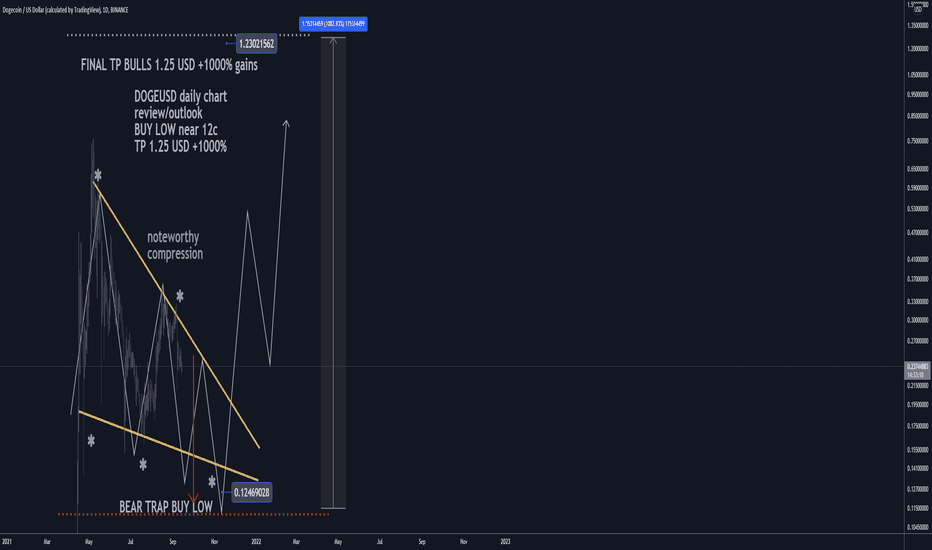This screenshot has height=550, width=932.
Task: Click the asterisk marker above BEAR TRAP text
Action: click(212, 482)
